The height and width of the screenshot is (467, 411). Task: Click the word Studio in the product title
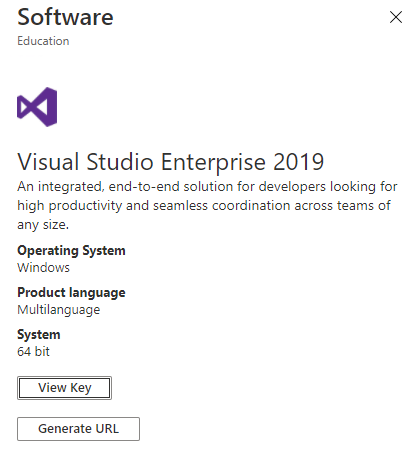(x=120, y=162)
